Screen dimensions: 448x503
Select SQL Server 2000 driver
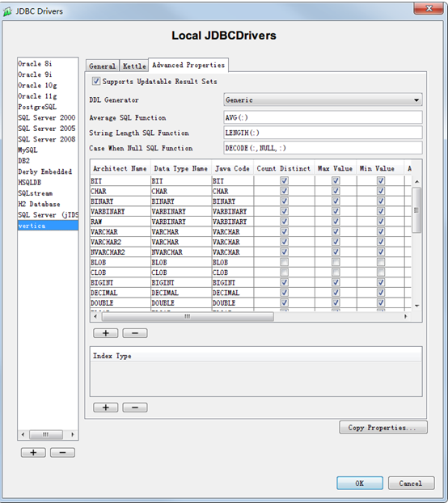click(48, 118)
